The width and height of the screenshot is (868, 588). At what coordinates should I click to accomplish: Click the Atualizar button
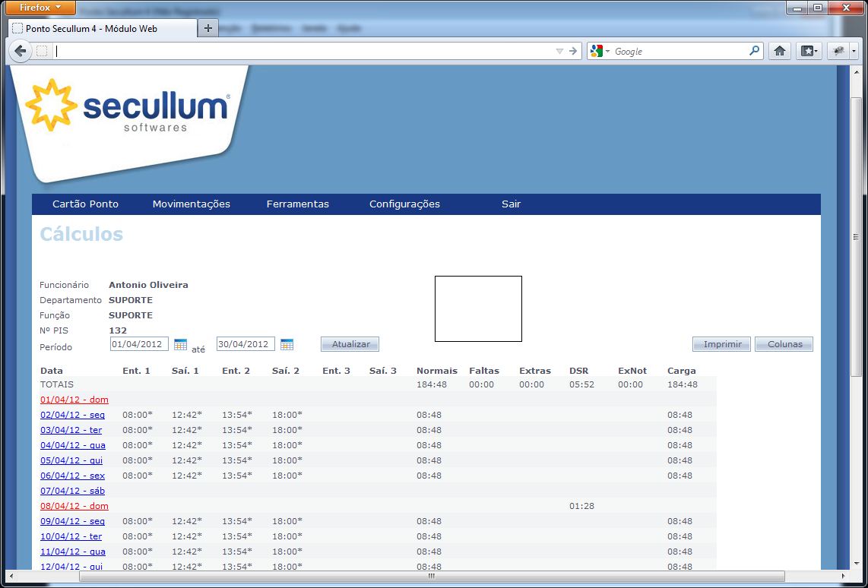click(x=350, y=344)
